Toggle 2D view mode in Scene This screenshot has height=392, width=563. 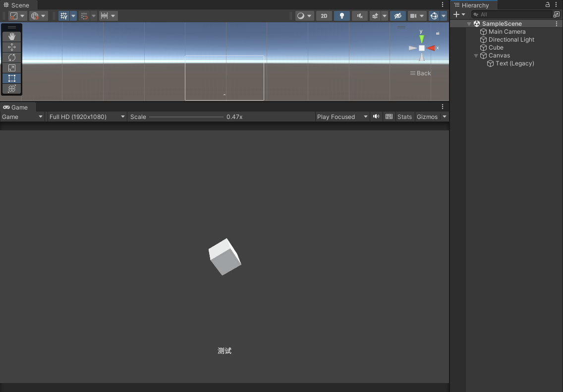pyautogui.click(x=324, y=16)
